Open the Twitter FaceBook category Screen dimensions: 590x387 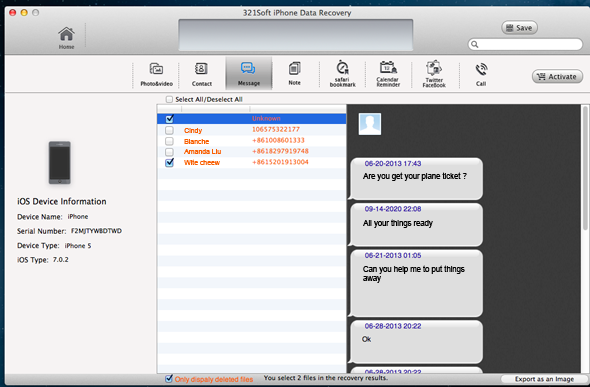click(434, 74)
